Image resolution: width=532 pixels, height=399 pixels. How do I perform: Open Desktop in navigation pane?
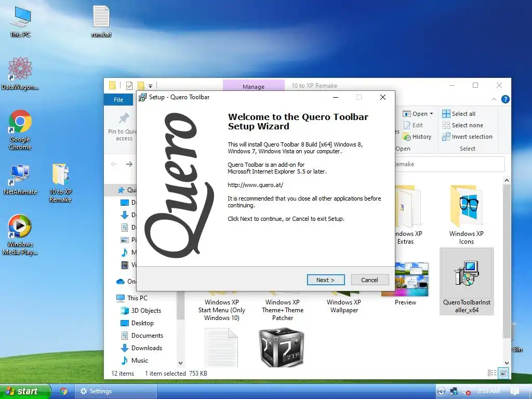click(137, 323)
